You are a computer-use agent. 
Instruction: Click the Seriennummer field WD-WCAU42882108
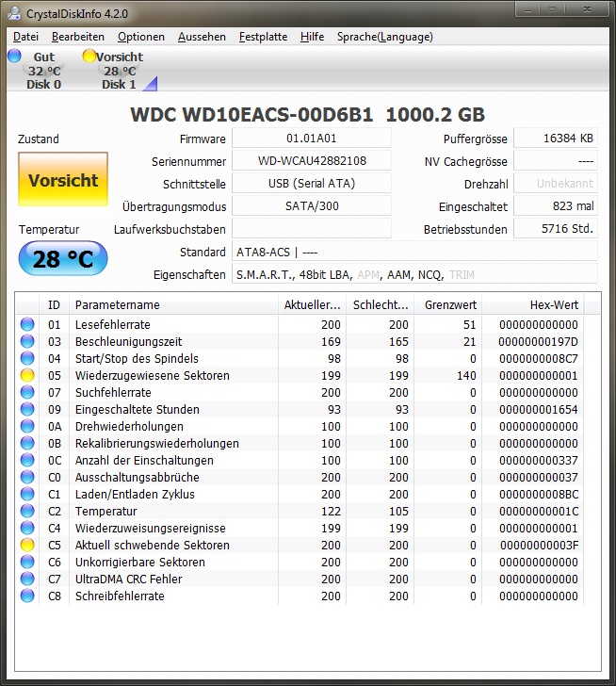[x=311, y=161]
